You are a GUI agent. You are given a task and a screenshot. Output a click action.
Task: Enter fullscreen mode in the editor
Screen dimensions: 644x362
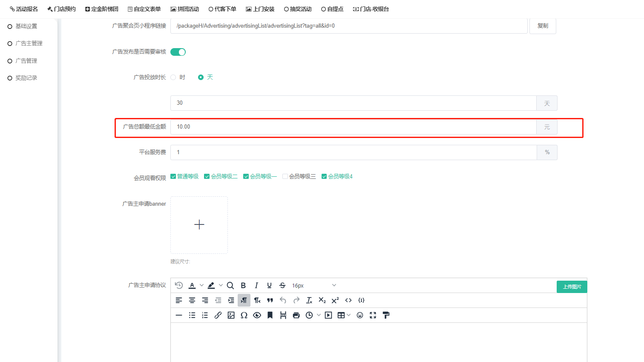[x=373, y=315]
